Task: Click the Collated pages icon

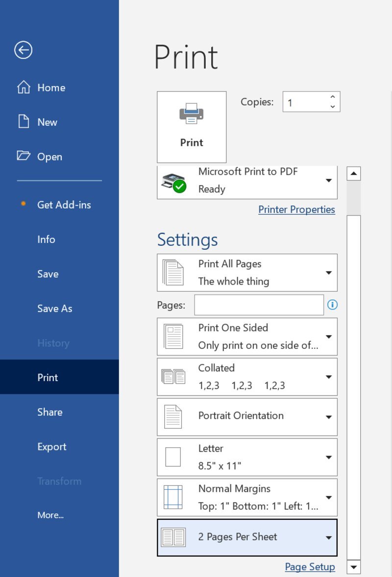Action: 172,376
